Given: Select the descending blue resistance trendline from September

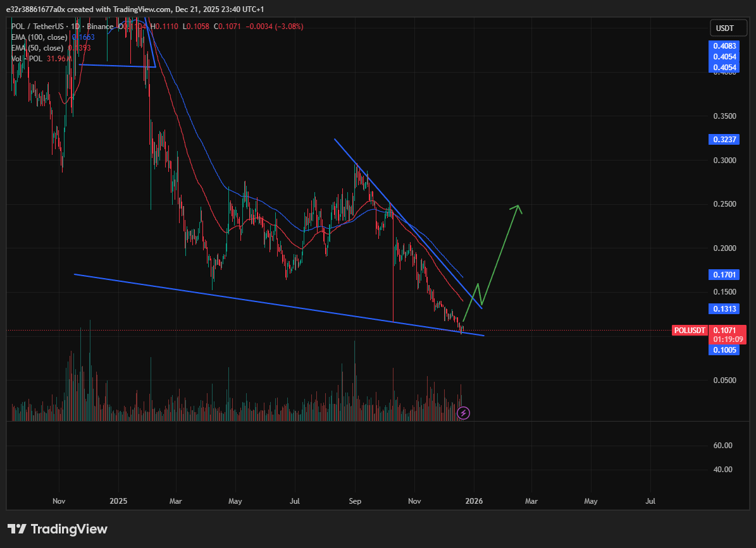Looking at the screenshot, I should point(407,223).
